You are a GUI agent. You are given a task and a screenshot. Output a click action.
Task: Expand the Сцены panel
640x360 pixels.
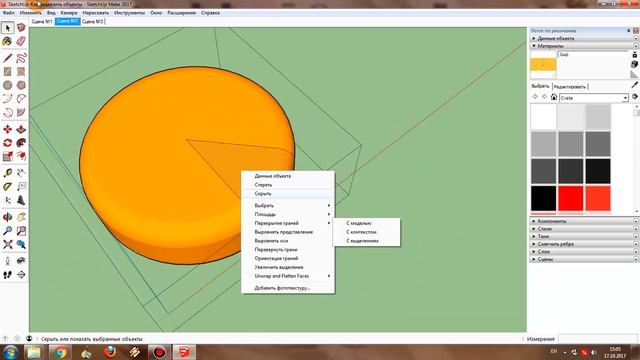tap(583, 259)
